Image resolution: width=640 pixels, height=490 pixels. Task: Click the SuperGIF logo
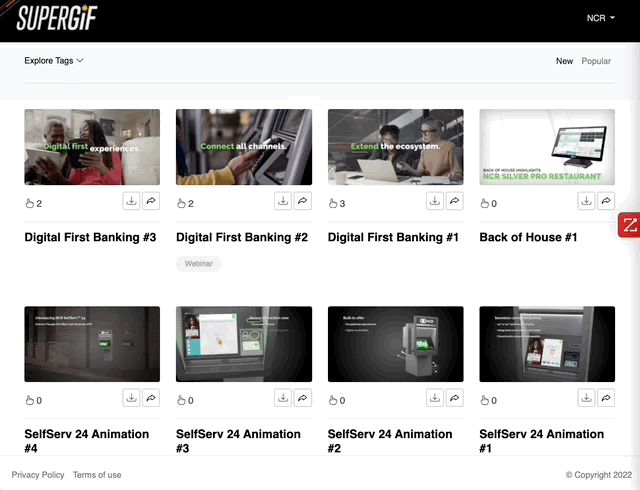click(56, 18)
